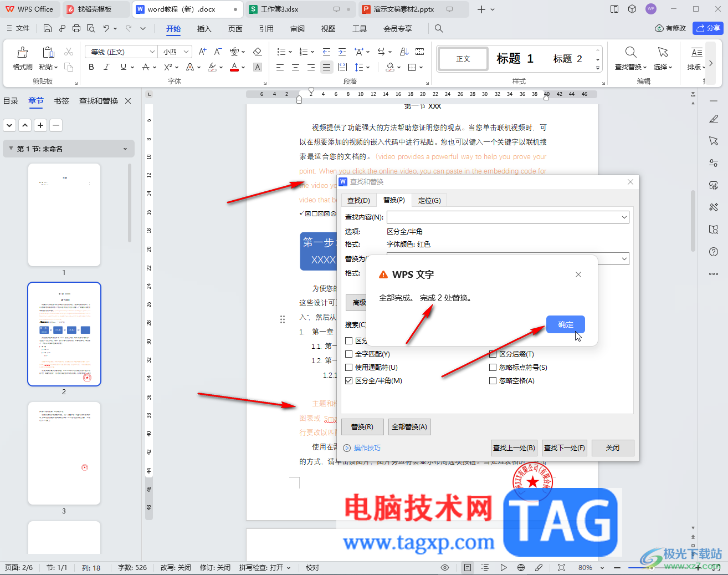Click the Select arrow tool icon
Screen dimensions: 728x575
coord(663,52)
